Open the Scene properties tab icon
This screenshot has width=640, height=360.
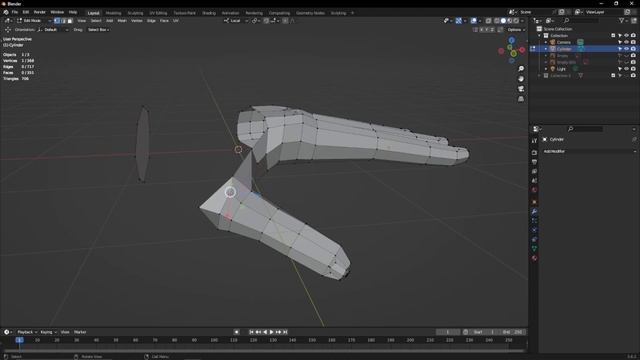coord(534,181)
